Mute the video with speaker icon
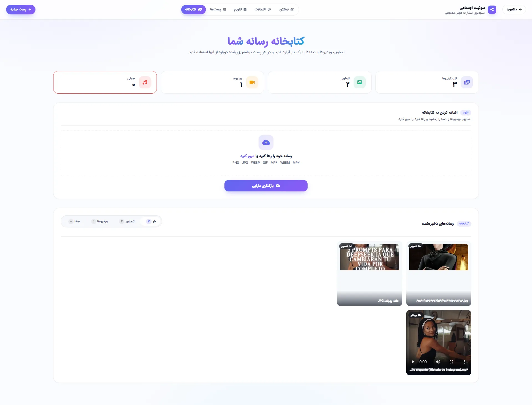Viewport: 532px width, 405px height. tap(438, 362)
